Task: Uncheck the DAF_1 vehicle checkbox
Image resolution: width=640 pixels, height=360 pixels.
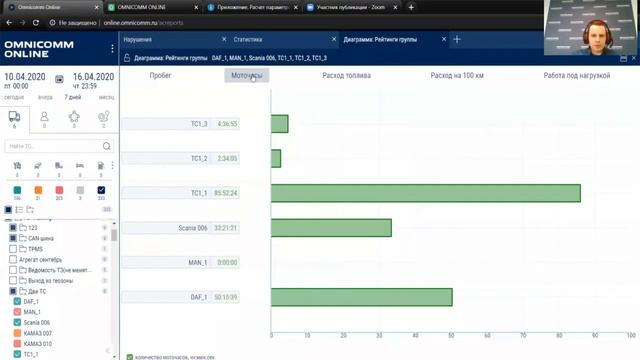Action: point(17,301)
